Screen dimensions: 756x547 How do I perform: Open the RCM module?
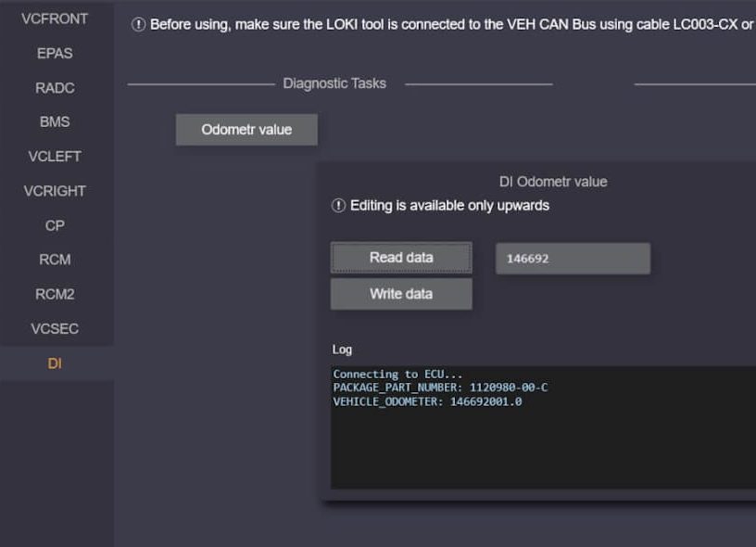coord(55,260)
